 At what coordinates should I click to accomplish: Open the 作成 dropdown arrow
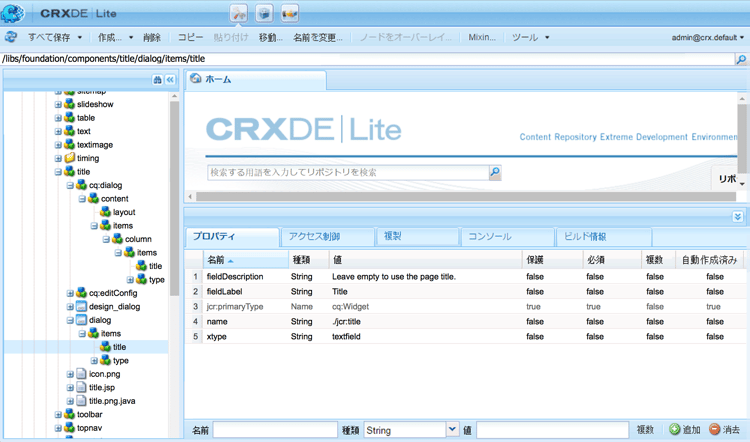tap(131, 37)
